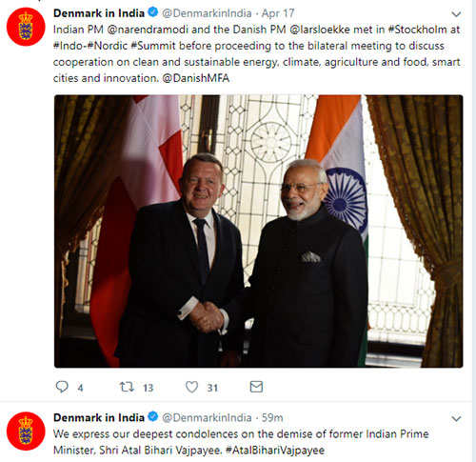Image resolution: width=476 pixels, height=462 pixels.
Task: Open the @narendramodi mention
Action: point(148,30)
